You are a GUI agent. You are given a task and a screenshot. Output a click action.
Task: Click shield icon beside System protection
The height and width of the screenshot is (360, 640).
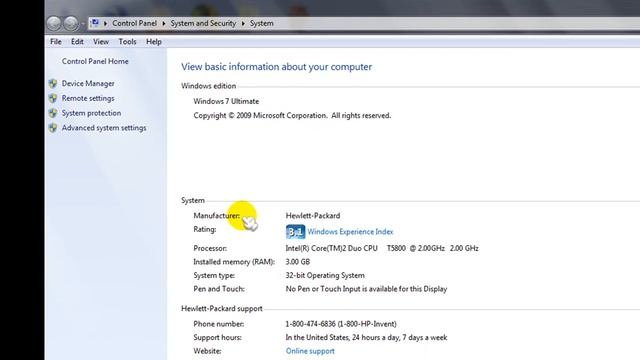[53, 113]
